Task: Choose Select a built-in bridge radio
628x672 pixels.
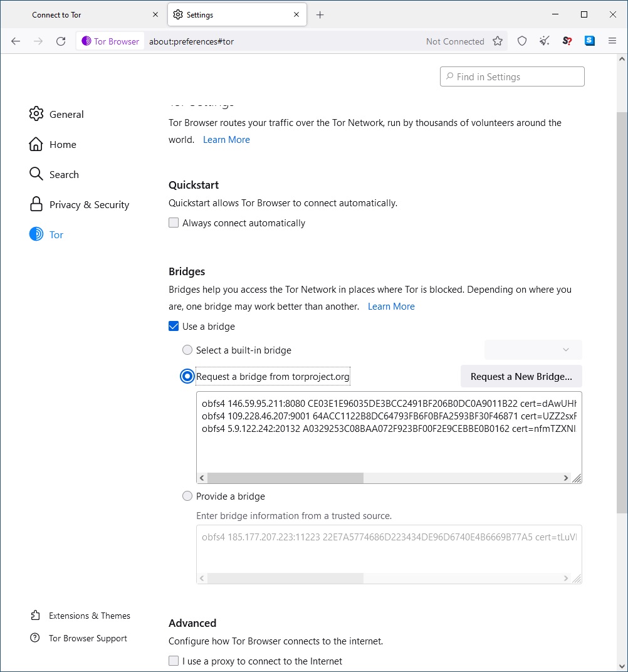Action: click(187, 350)
